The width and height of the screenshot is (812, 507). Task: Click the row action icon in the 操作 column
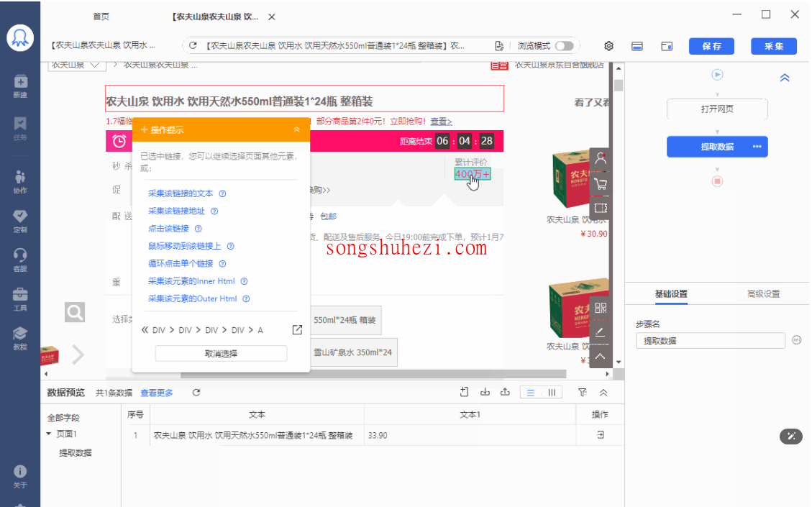601,435
